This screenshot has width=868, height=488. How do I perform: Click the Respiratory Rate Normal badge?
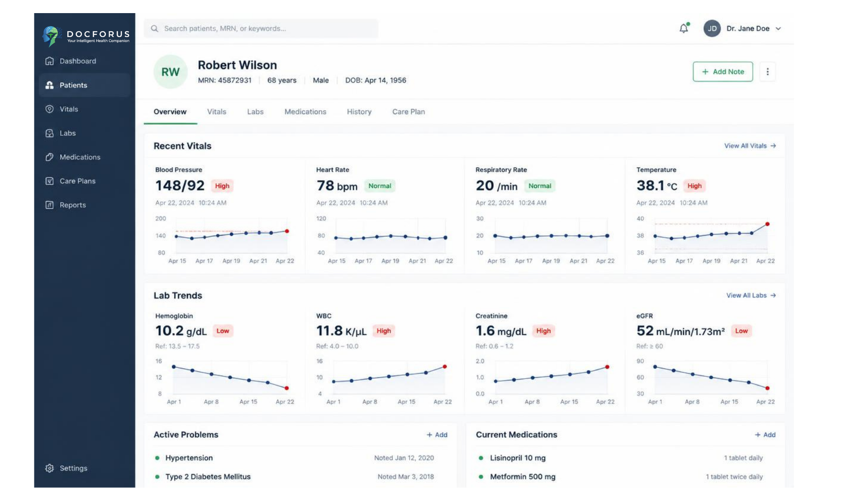coord(539,186)
